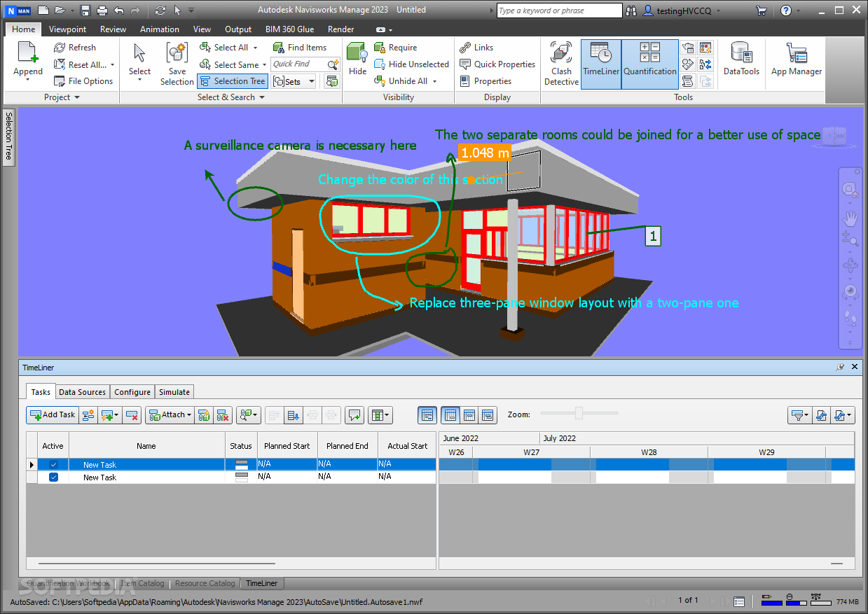
Task: Move the task down in TimeLiner
Action: (x=293, y=415)
